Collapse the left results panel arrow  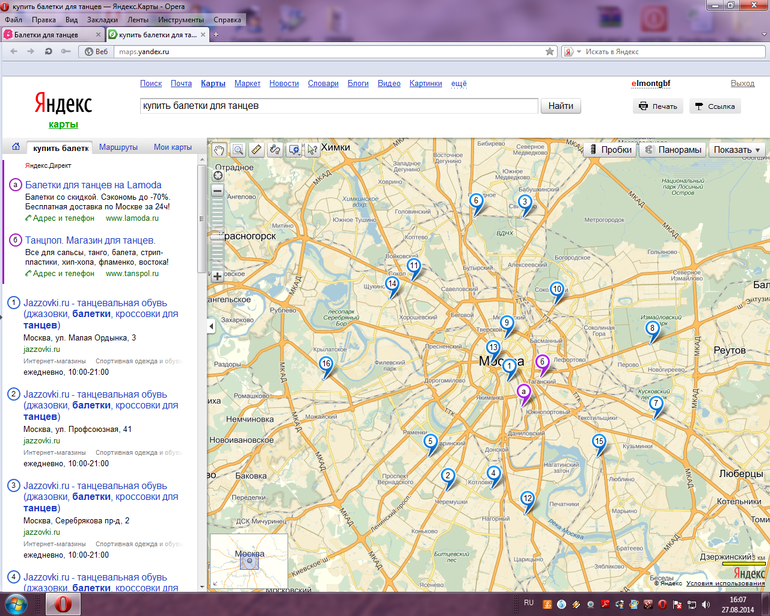(211, 327)
